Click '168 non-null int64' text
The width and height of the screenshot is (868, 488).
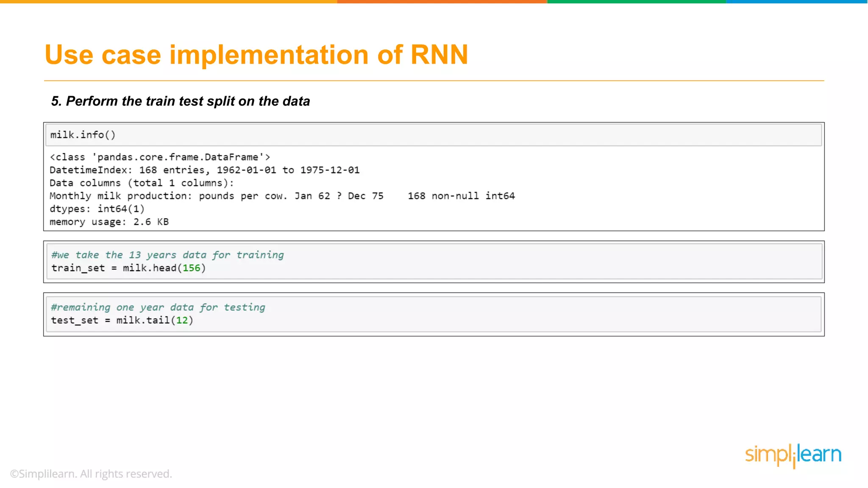pos(461,196)
